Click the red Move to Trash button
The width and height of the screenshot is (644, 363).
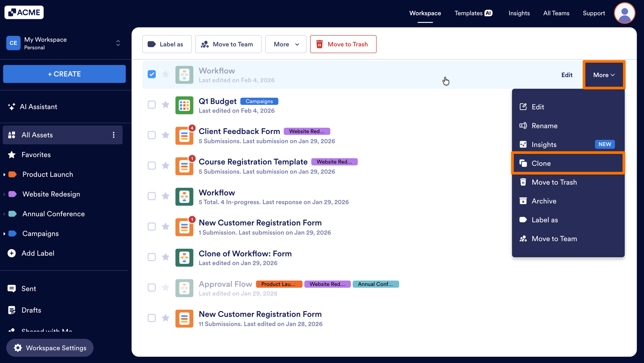(x=343, y=44)
